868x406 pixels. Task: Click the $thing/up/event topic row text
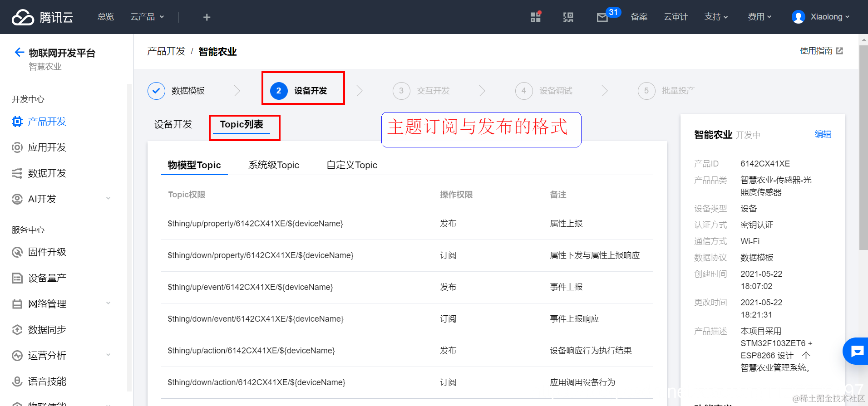pos(250,287)
